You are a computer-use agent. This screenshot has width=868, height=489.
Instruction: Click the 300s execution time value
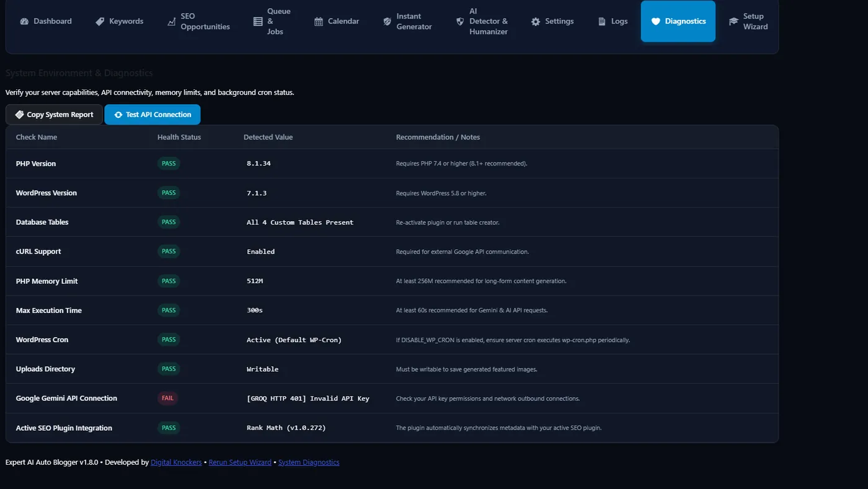tap(255, 311)
